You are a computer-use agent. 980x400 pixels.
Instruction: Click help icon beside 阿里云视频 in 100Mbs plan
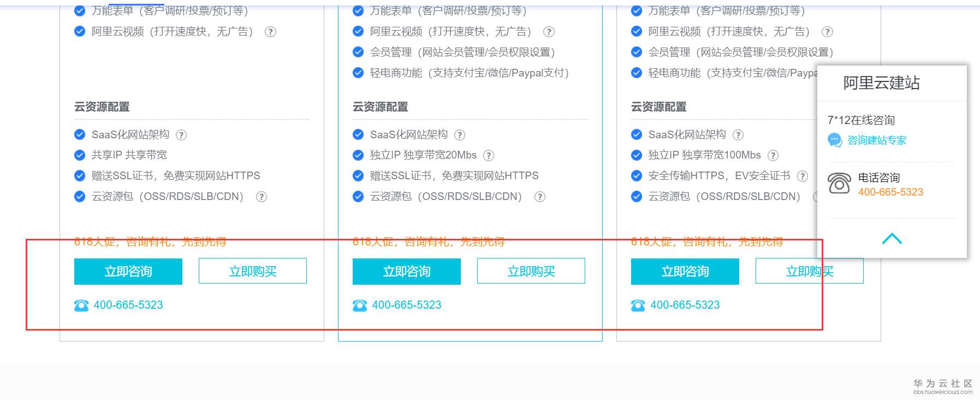[827, 32]
